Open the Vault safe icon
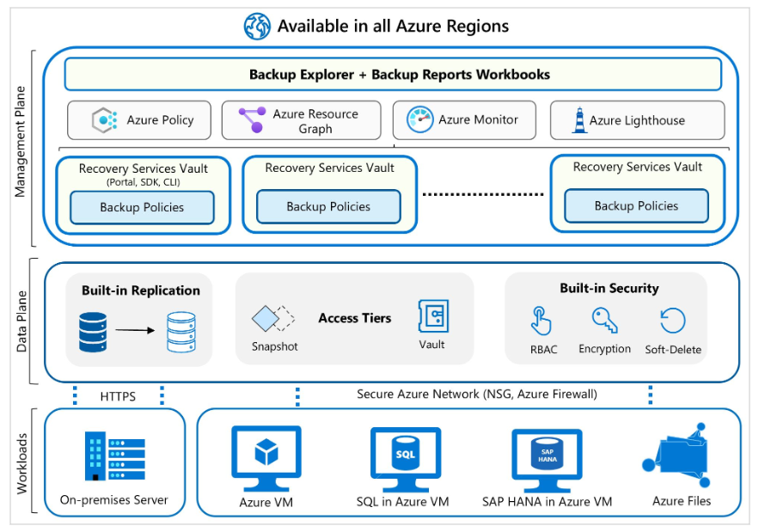Viewport: 771px width, 532px height. (431, 315)
